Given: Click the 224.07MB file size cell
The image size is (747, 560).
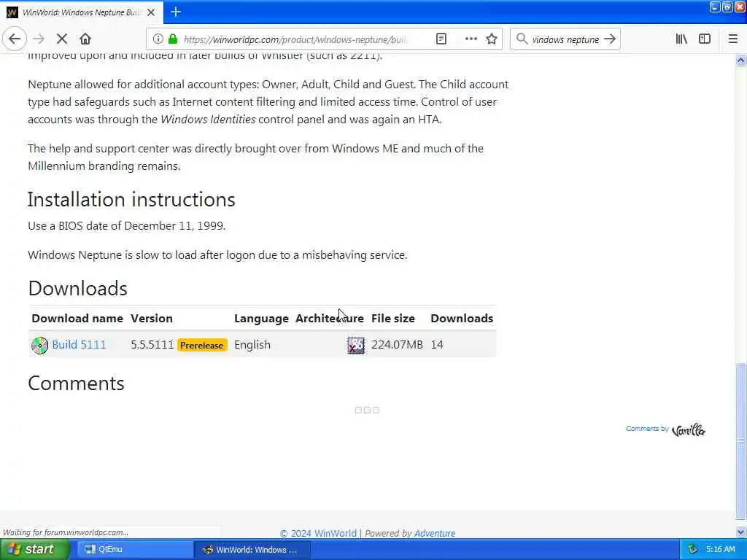Looking at the screenshot, I should pyautogui.click(x=397, y=345).
